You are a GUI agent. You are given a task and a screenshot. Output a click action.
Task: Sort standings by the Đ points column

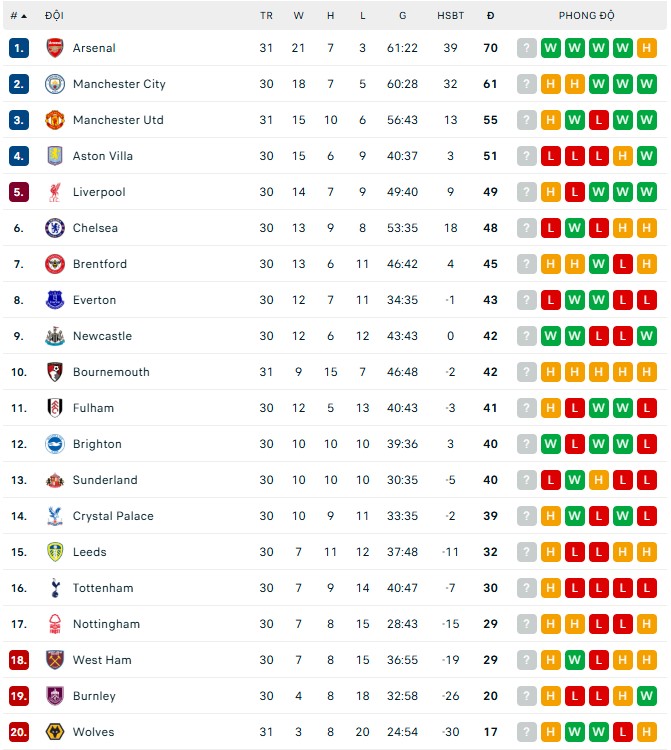(490, 16)
